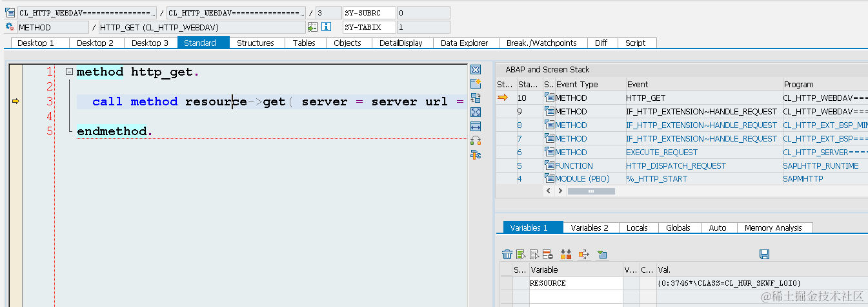Collapse the method http_get code block
Image resolution: width=868 pixels, height=307 pixels.
coord(70,72)
